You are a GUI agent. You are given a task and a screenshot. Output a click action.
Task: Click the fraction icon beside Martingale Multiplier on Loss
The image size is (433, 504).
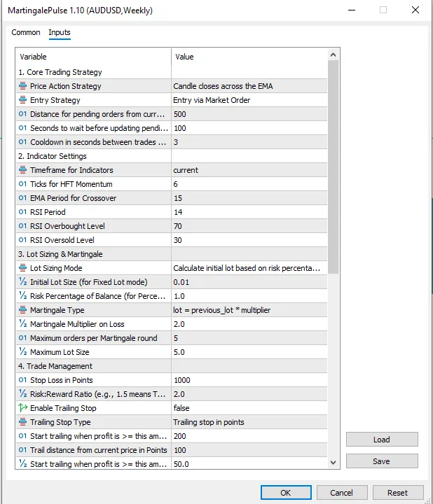[x=22, y=323]
